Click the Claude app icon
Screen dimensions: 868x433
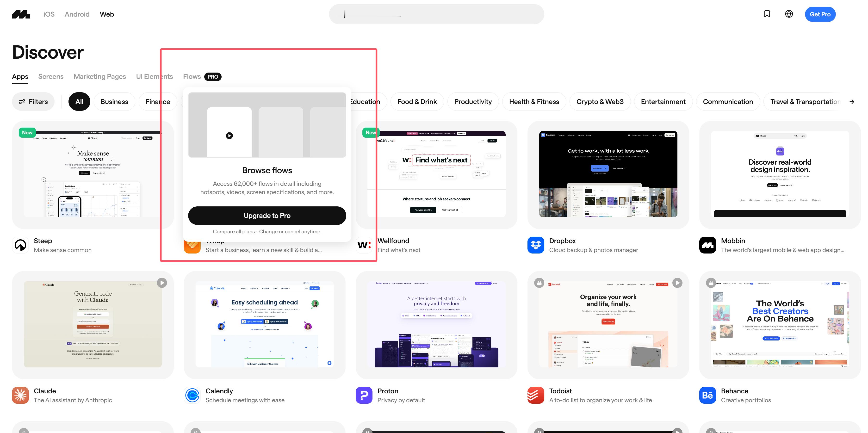(20, 395)
